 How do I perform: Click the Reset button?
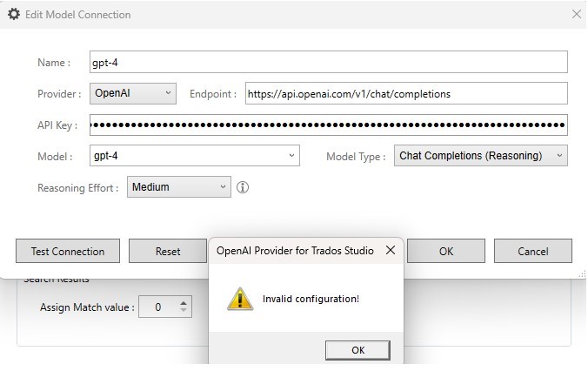click(x=168, y=251)
